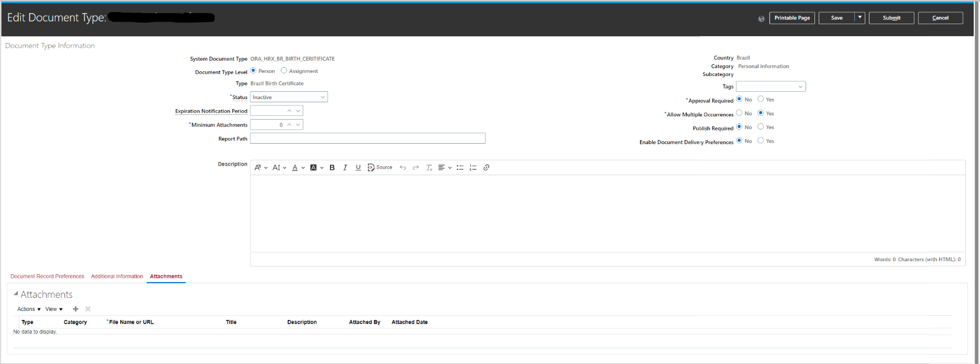The width and height of the screenshot is (980, 364).
Task: Click the Expiration Notification Period input
Action: click(268, 111)
